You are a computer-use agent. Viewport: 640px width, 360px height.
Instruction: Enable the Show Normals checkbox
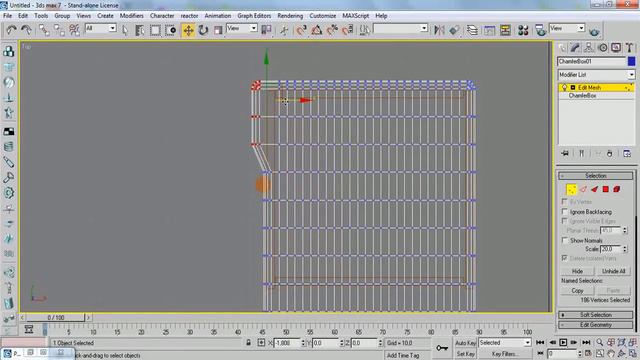(x=564, y=240)
